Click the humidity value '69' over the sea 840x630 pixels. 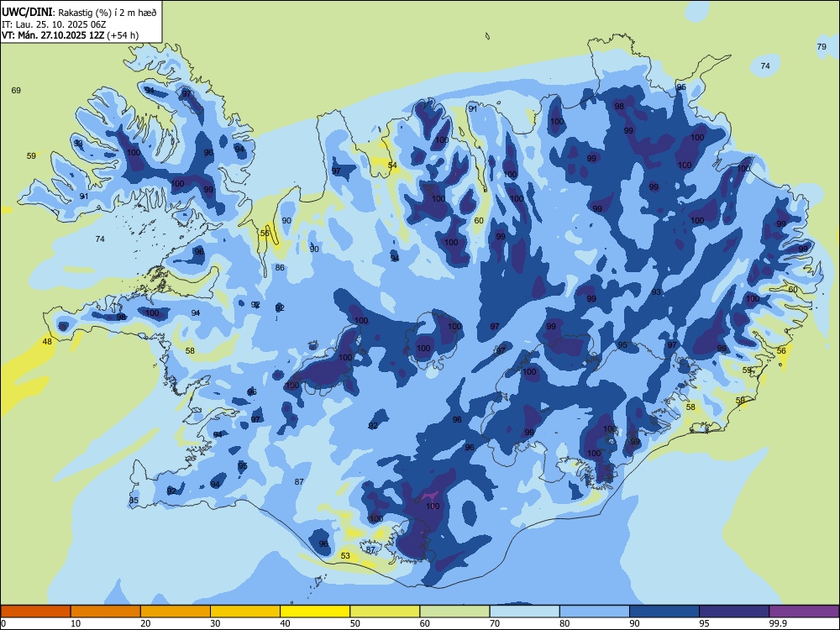16,90
